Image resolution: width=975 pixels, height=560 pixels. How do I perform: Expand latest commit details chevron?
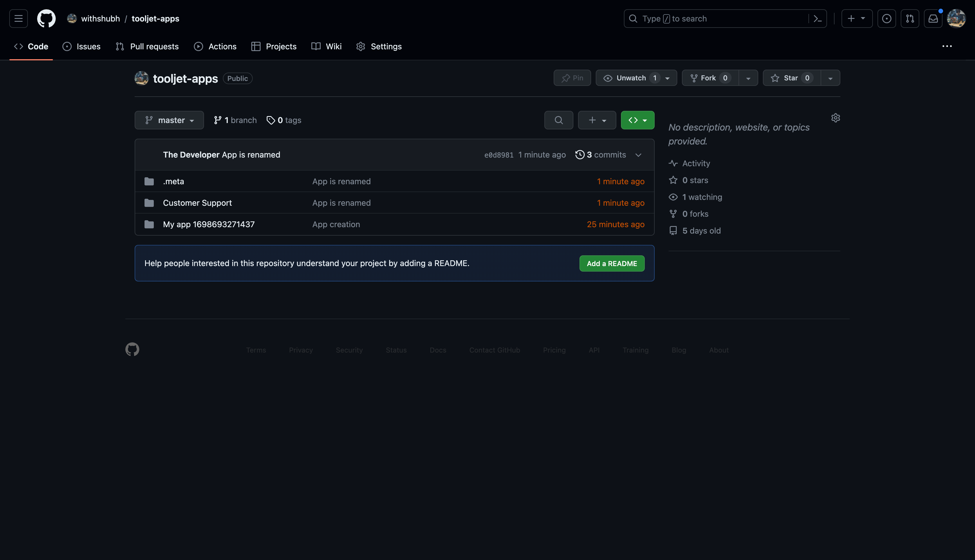coord(638,155)
